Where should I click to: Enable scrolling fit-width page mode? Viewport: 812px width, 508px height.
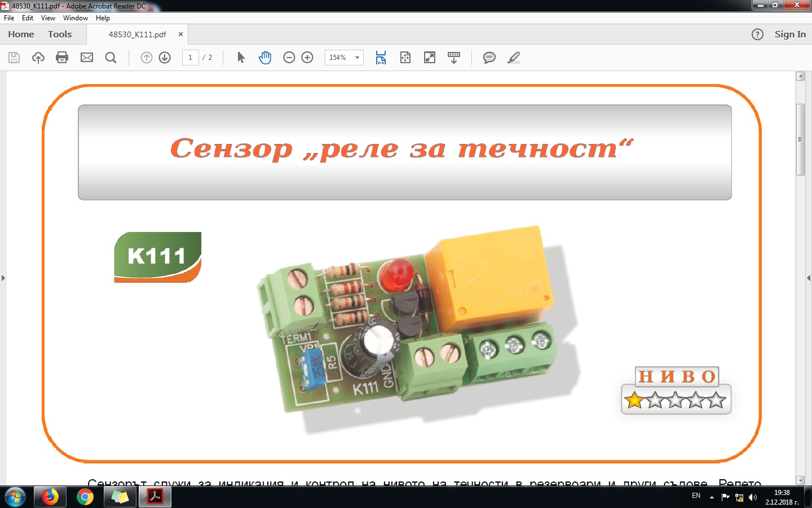(381, 58)
